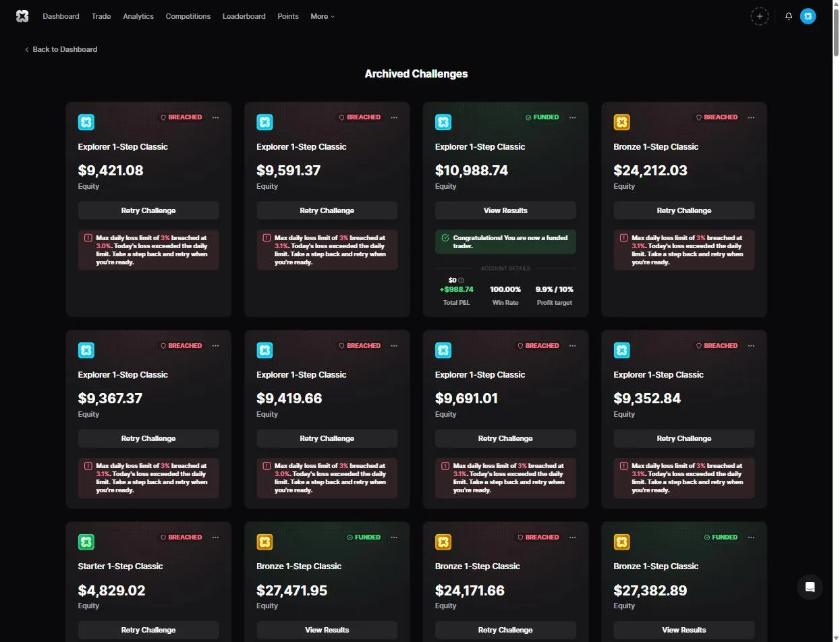
Task: Open options menu on $9,419.66 card
Action: tap(394, 346)
